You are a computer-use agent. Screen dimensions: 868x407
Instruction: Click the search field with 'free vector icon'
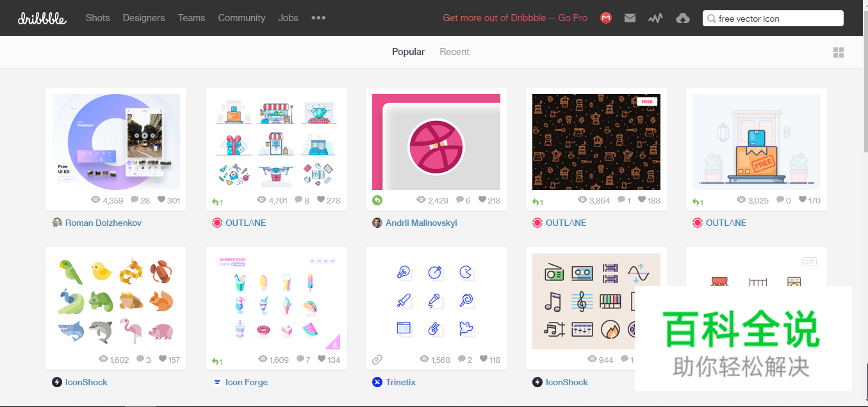click(778, 19)
